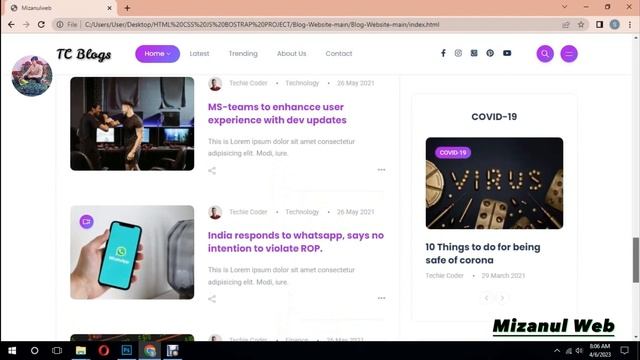Open India responds to whatsapp headline

(x=296, y=242)
